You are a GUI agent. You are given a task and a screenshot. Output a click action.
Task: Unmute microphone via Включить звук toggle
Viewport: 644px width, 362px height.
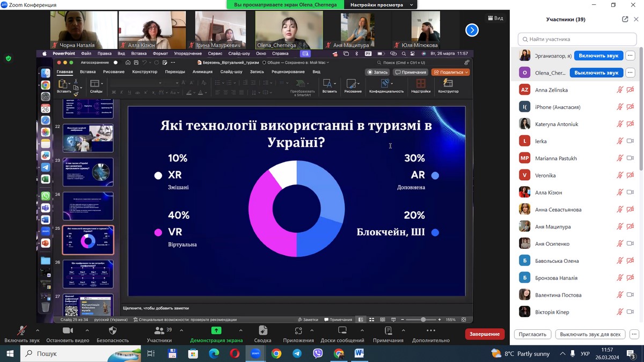tap(22, 330)
